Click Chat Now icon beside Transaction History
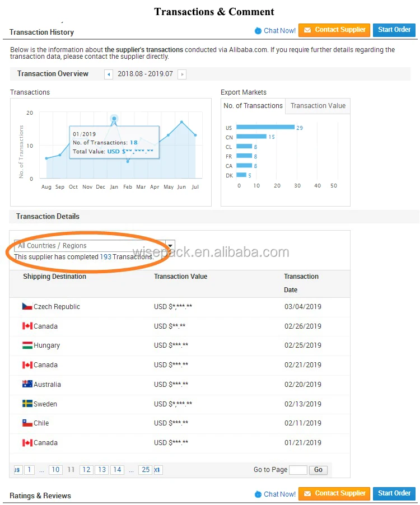 coord(258,31)
